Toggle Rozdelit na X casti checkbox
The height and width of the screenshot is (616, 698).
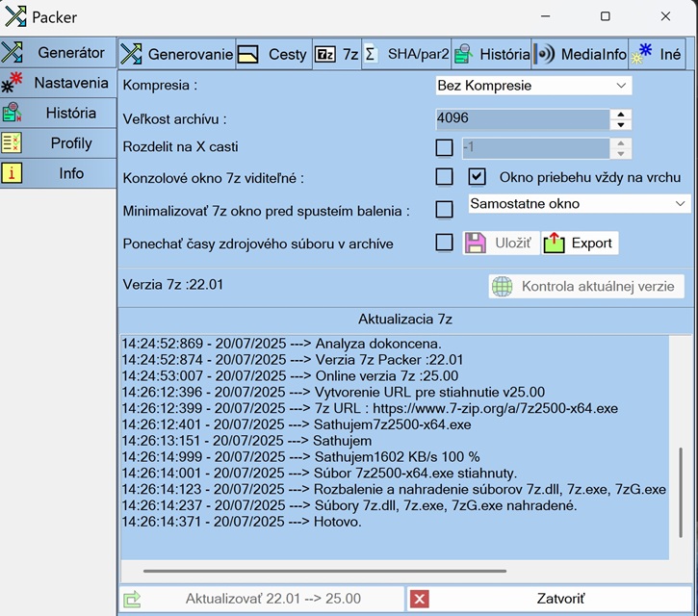444,148
